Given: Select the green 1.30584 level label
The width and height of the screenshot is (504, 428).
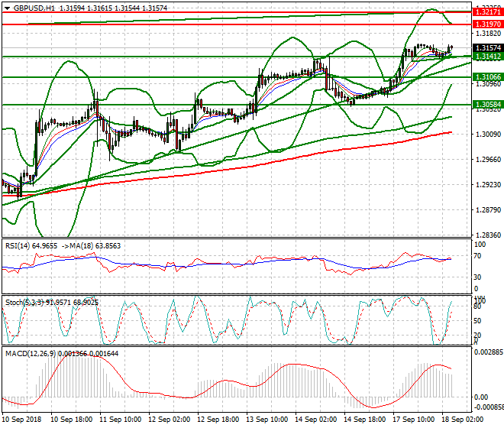Looking at the screenshot, I should tap(488, 105).
